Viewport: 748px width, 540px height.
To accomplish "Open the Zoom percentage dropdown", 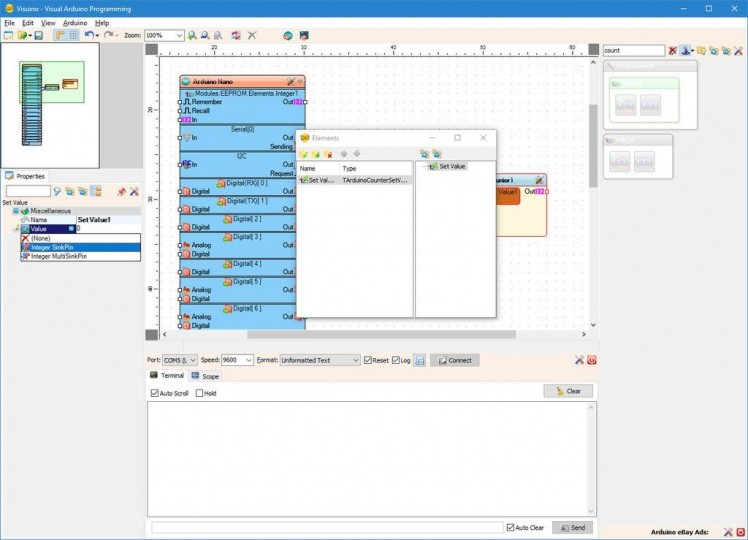I will pos(180,35).
